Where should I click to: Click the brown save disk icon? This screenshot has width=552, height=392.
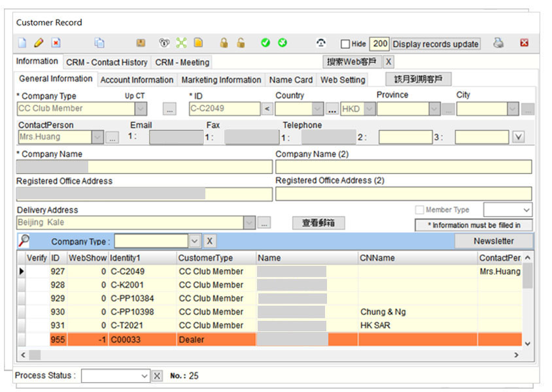click(141, 43)
